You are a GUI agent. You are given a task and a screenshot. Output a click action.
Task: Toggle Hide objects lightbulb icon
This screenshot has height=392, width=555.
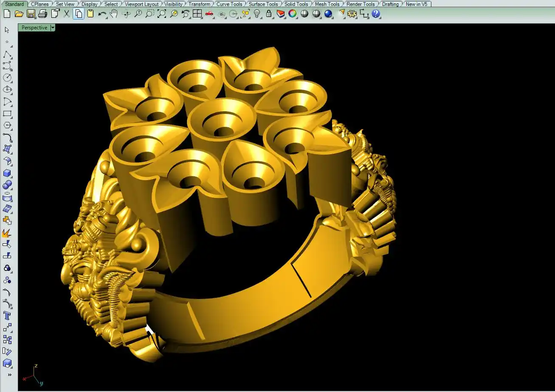click(257, 14)
